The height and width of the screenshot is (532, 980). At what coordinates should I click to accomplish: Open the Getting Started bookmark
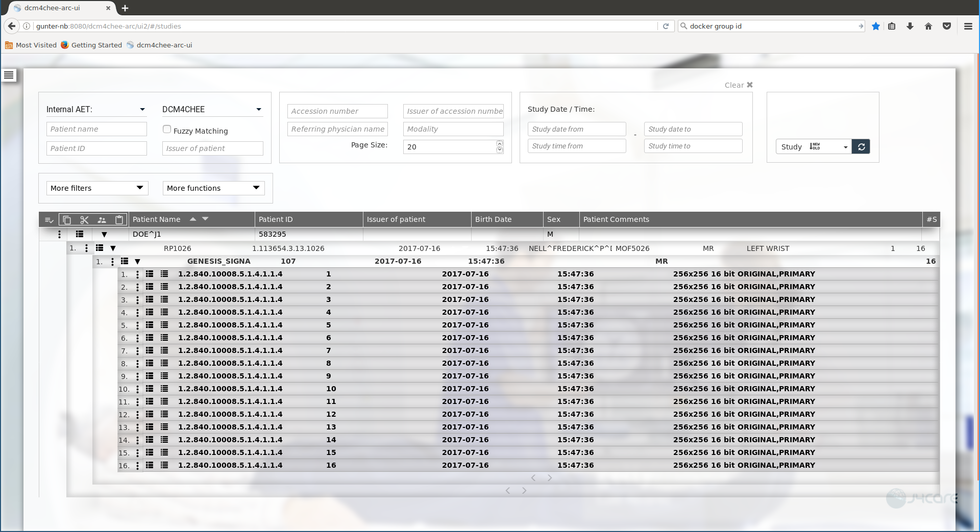click(x=91, y=45)
